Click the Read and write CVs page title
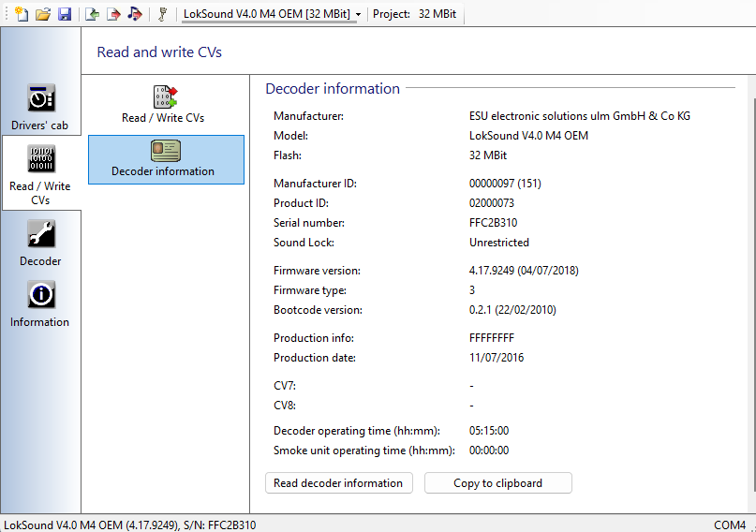The image size is (756, 532). pyautogui.click(x=159, y=52)
